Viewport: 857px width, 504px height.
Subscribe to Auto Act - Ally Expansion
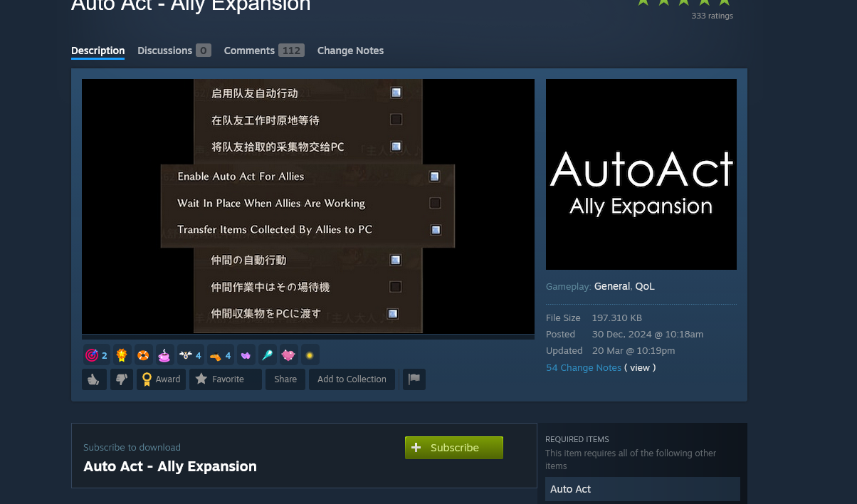pyautogui.click(x=454, y=448)
